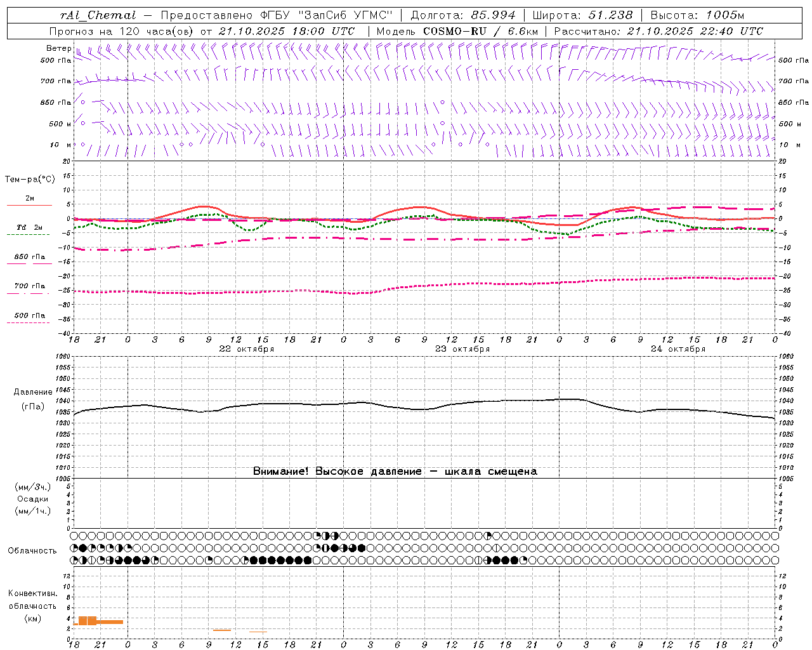
Task: Click the model label COSMO-RU / 6.6км
Action: (481, 31)
